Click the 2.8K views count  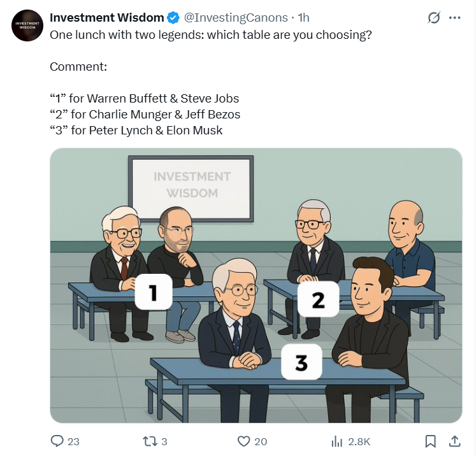[x=359, y=442]
